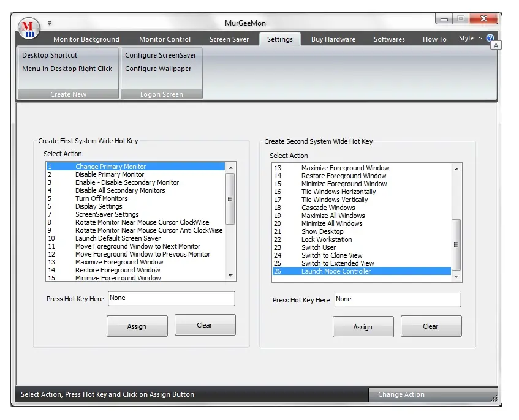Select Switch to Clone View action
This screenshot has width=519, height=420.
362,255
